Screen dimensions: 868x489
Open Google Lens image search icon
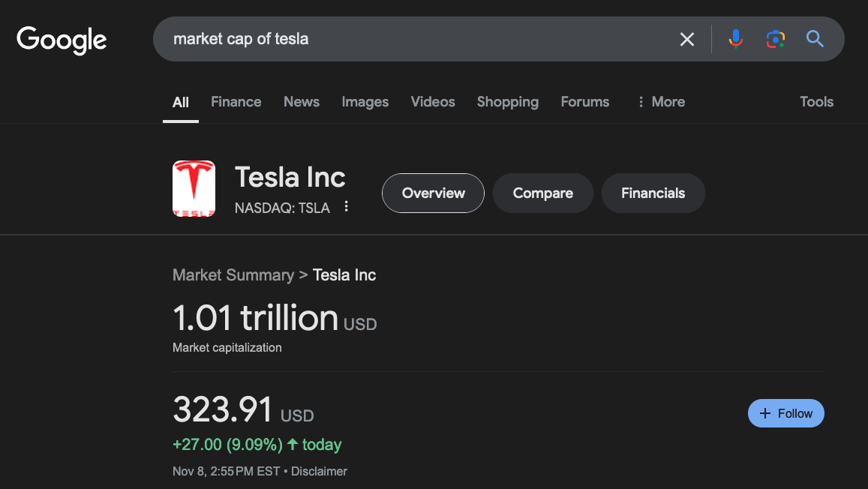coord(775,39)
